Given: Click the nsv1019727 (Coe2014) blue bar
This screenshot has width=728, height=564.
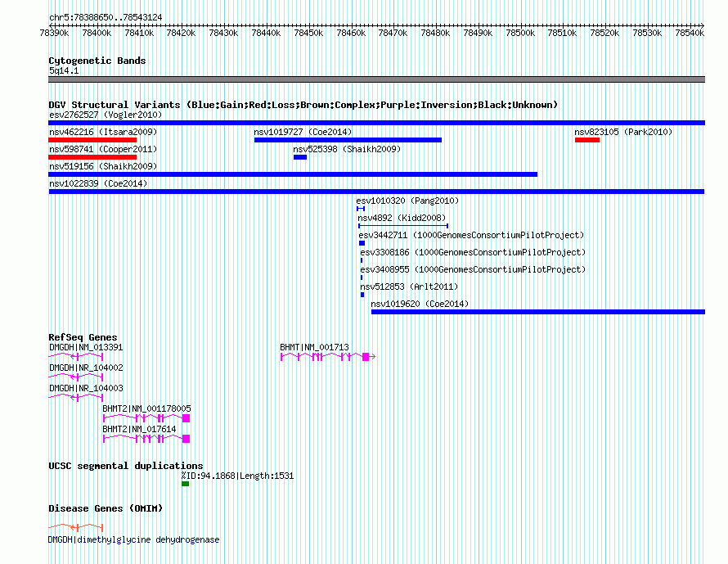Looking at the screenshot, I should pos(348,140).
